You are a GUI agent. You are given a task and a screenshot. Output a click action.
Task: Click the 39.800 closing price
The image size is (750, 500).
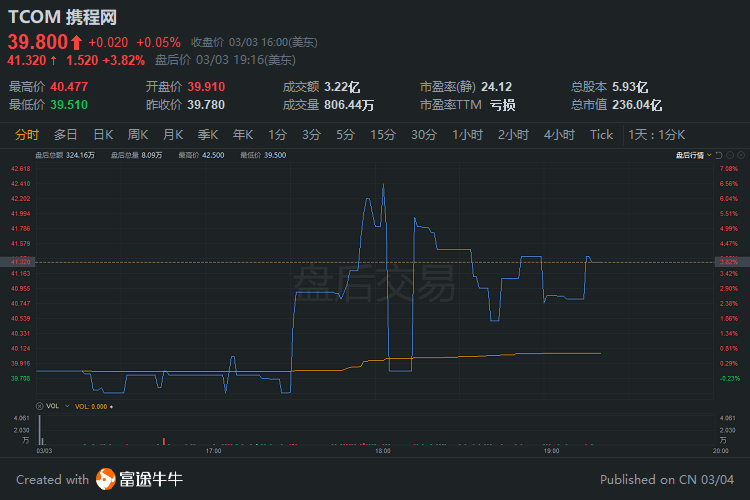point(38,42)
